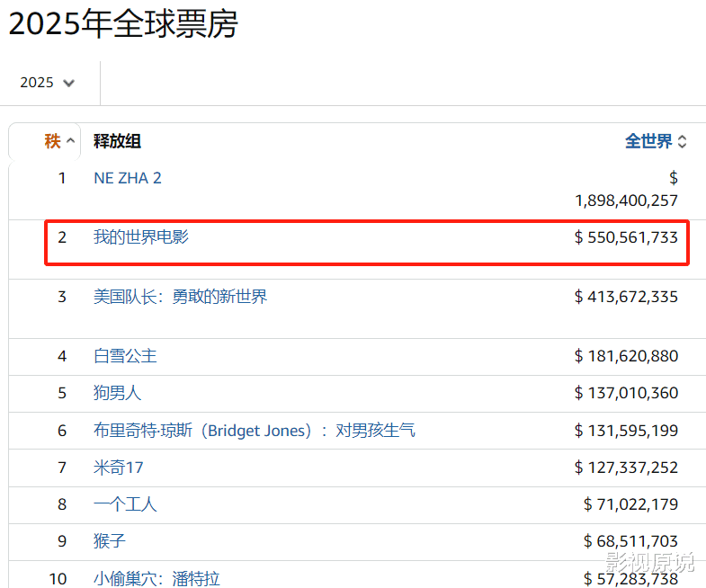The height and width of the screenshot is (588, 706).
Task: Click the 2025年全球票房 page title
Action: coord(123,23)
